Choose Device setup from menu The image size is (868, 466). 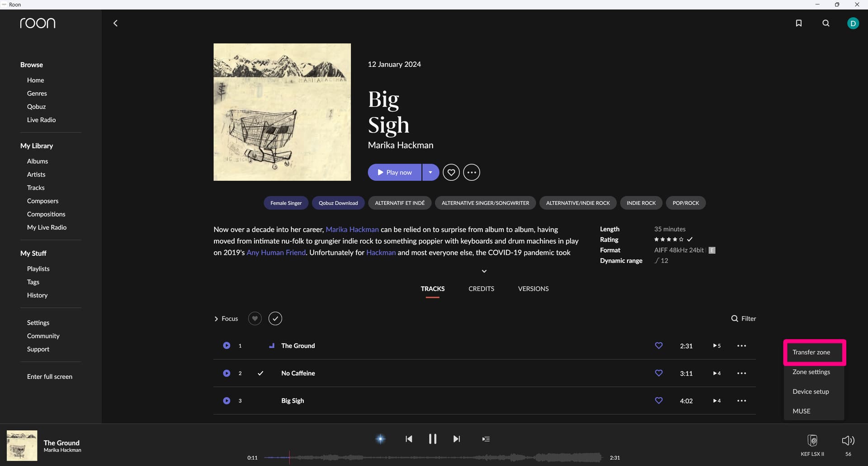811,391
